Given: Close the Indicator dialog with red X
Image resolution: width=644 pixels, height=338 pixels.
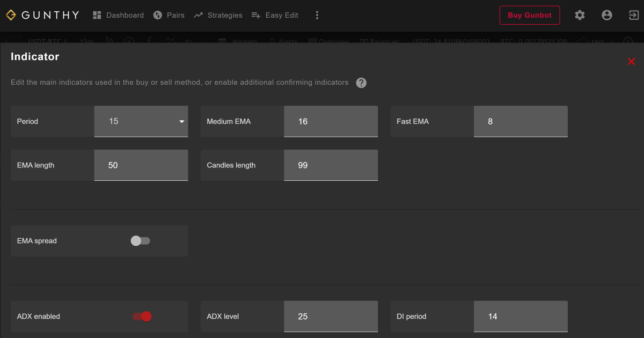Looking at the screenshot, I should click(631, 62).
